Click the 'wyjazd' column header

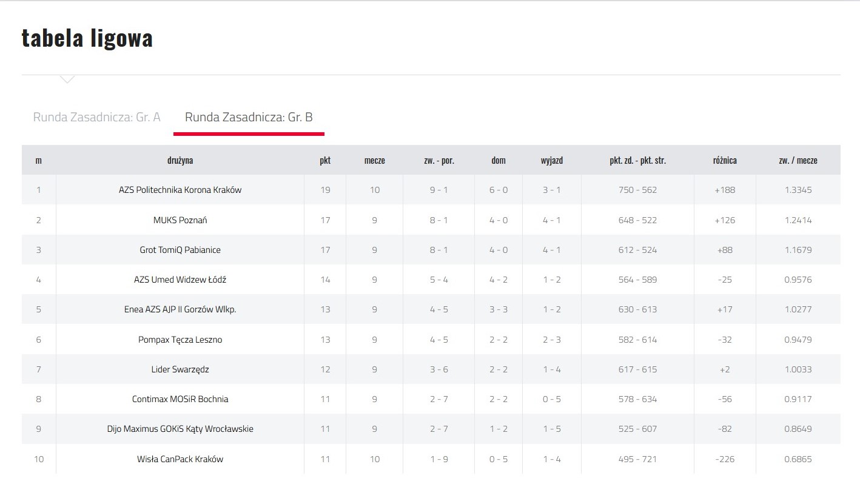[552, 160]
